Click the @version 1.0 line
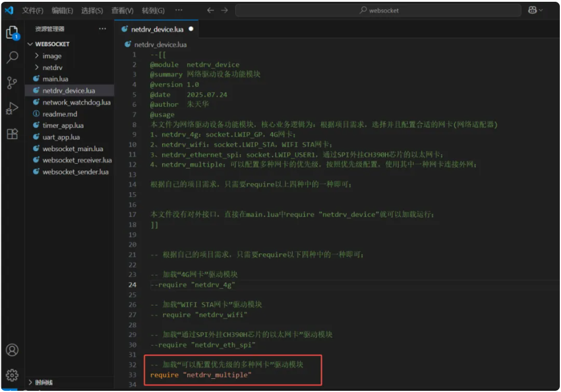 [175, 85]
